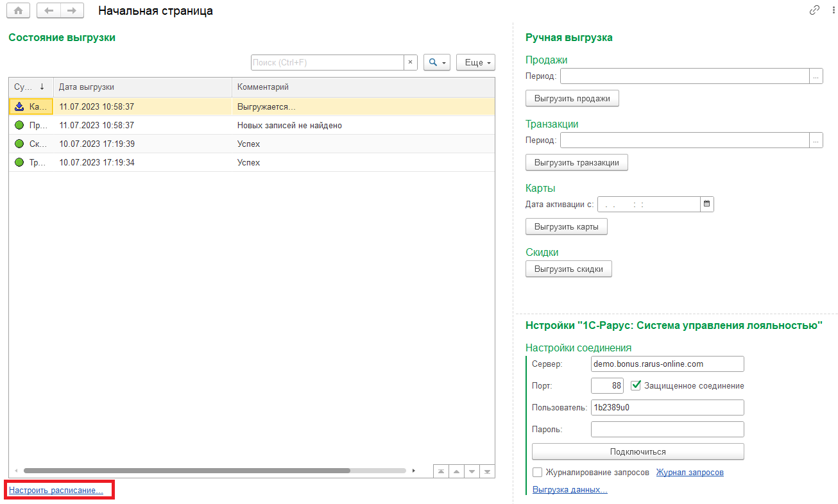
Task: Open calendar for Дата активации
Action: coord(707,204)
